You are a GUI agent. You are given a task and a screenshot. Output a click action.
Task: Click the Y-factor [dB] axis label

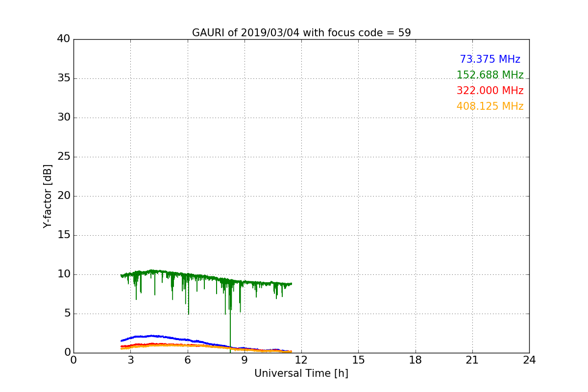tap(48, 196)
